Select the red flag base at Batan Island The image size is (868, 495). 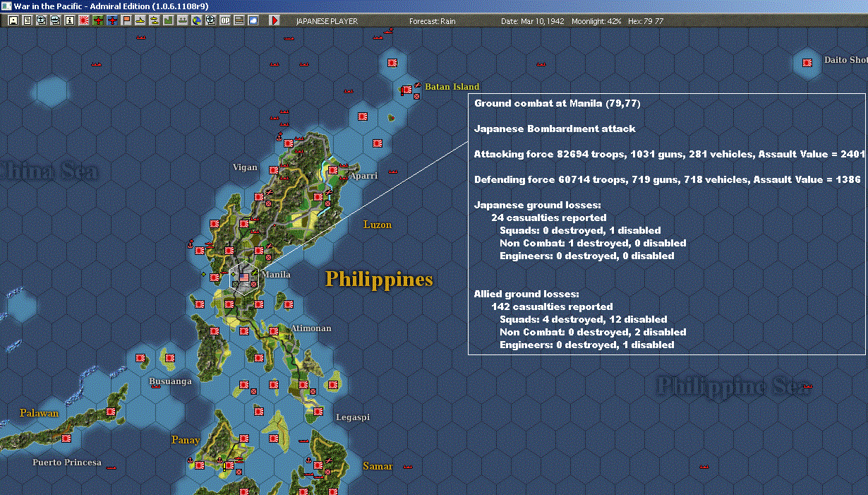[406, 90]
